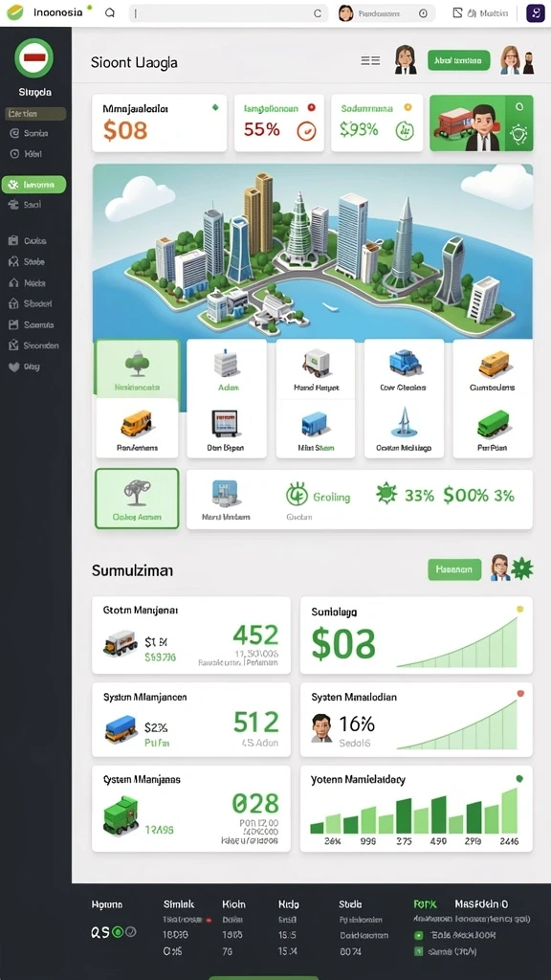This screenshot has height=980, width=551.
Task: Click the 3D island city map image
Action: tap(313, 252)
